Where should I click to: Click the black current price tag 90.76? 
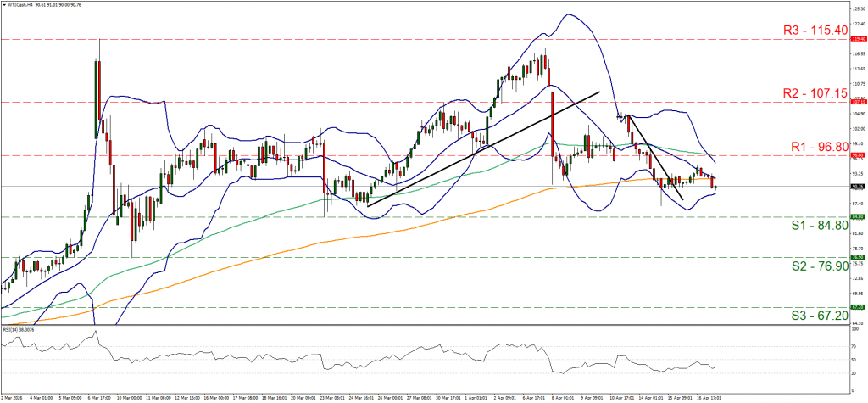[x=856, y=186]
